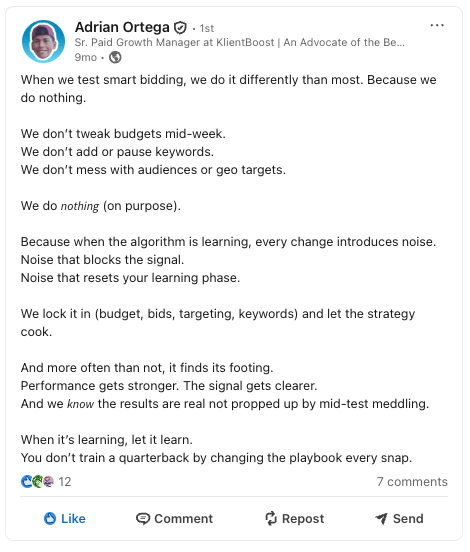470x552 pixels.
Task: Click the Adrian Ortega name link
Action: [122, 27]
